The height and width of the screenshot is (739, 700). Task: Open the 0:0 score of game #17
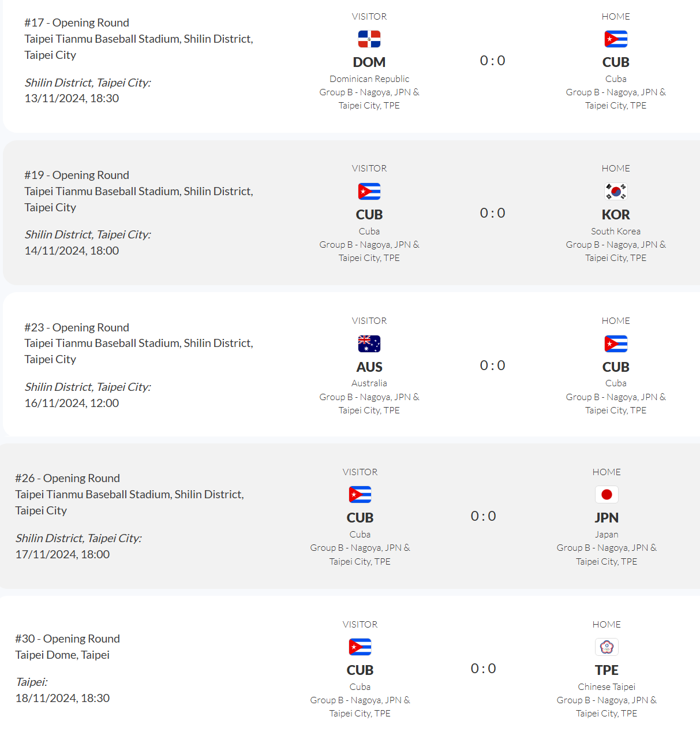[493, 61]
